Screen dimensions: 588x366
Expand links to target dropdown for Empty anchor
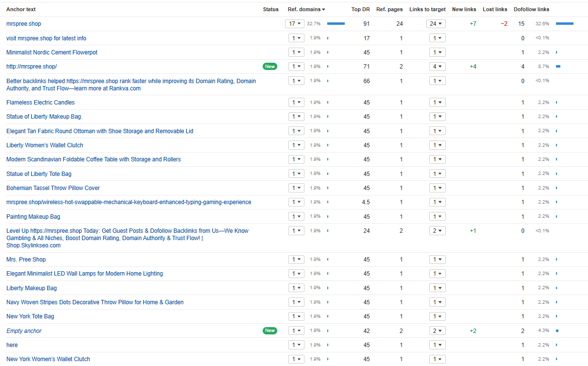[437, 331]
